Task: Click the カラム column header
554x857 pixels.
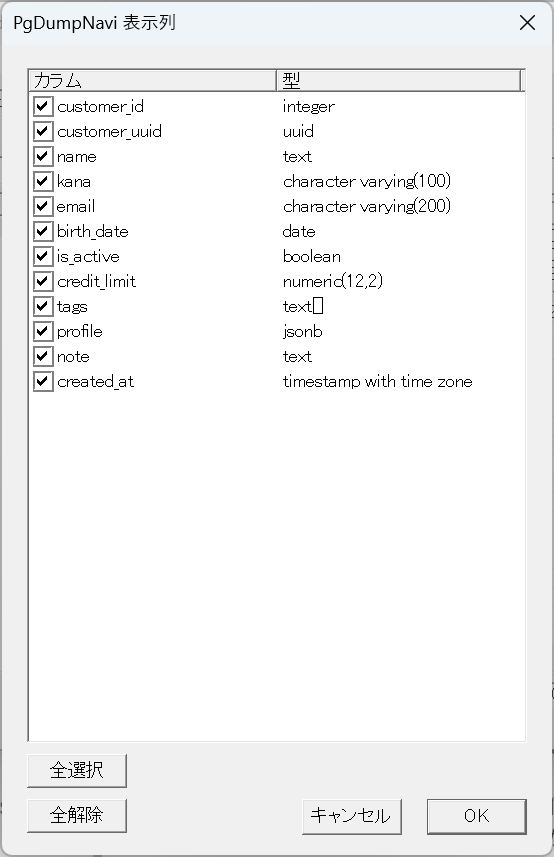Action: coord(152,80)
